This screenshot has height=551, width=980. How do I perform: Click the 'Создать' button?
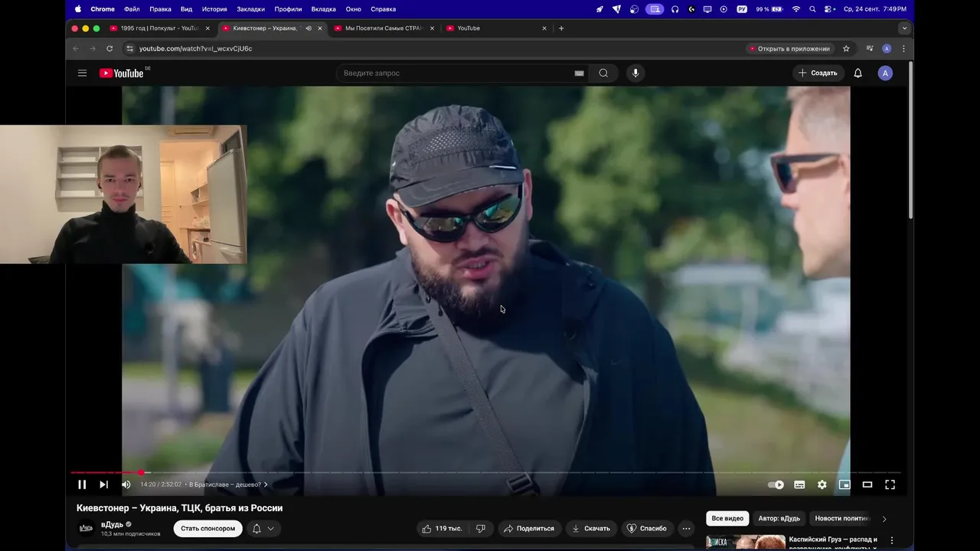(x=818, y=73)
